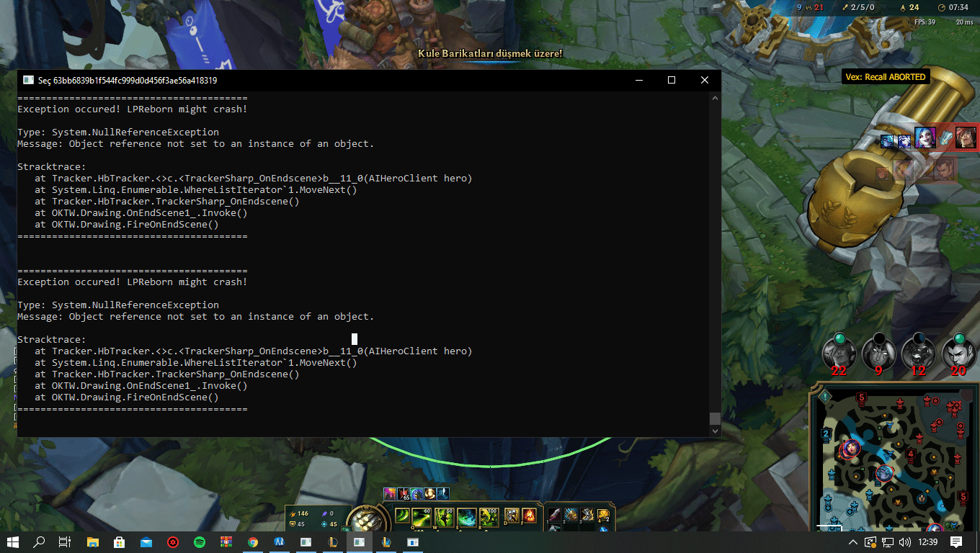
Task: Open network settings in system tray
Action: [888, 541]
